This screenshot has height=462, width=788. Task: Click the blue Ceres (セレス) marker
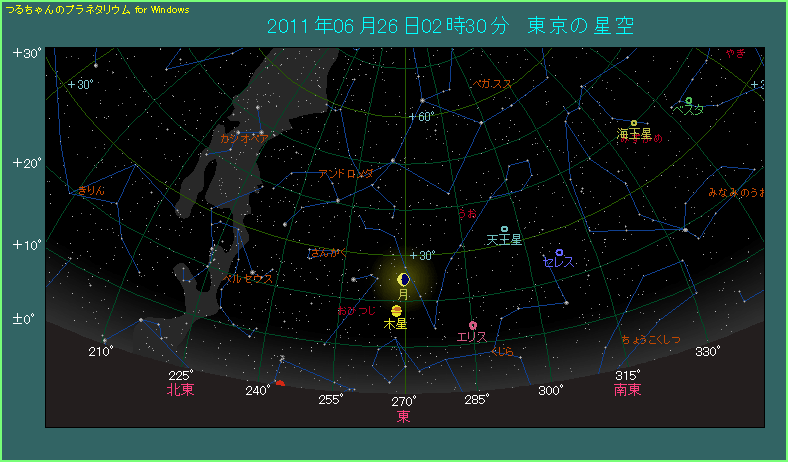[x=559, y=252]
